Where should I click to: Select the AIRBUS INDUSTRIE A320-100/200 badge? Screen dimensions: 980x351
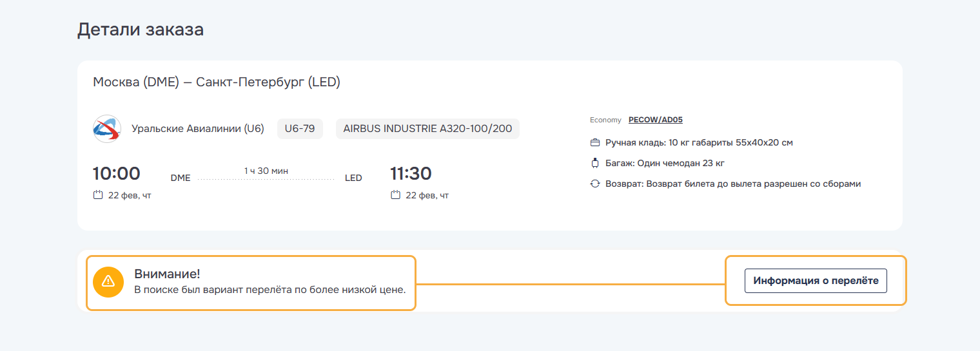[x=427, y=129]
